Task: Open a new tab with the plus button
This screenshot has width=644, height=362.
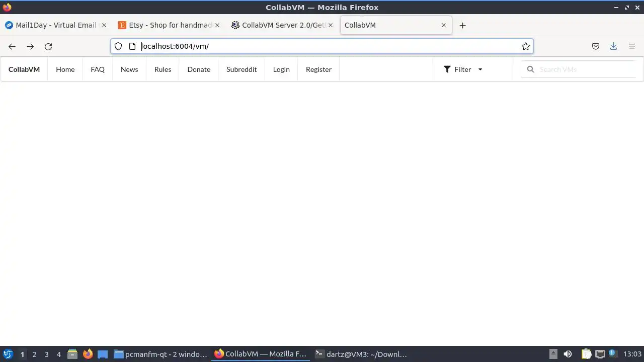Action: coord(463,25)
